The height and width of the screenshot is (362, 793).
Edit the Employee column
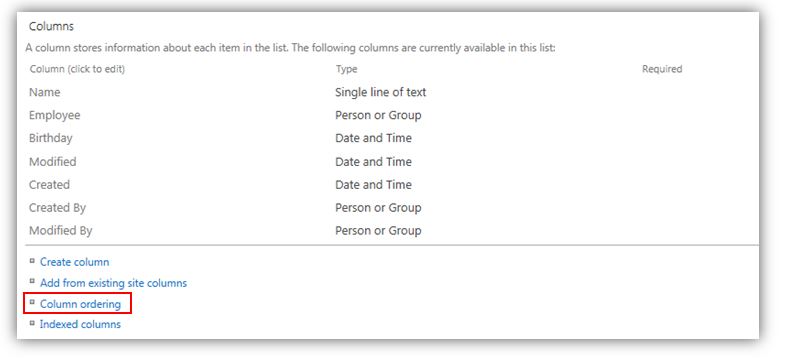click(55, 115)
